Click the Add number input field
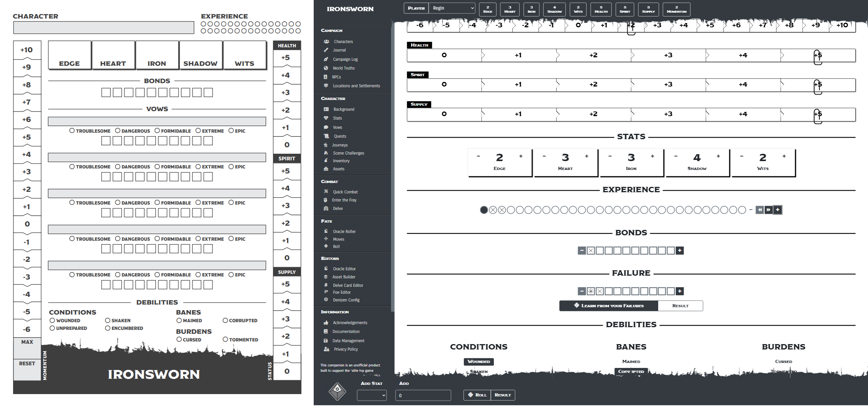Screen dimensions: 868x406 pyautogui.click(x=423, y=395)
